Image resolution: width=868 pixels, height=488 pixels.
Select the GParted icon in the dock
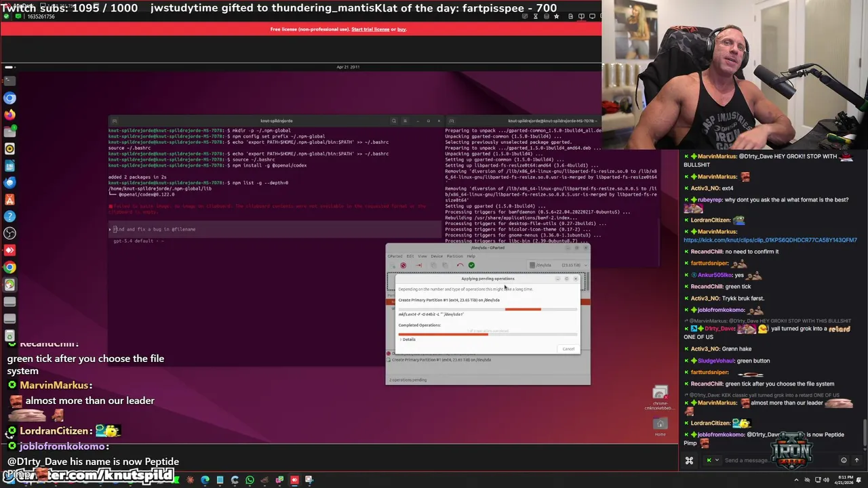point(9,285)
